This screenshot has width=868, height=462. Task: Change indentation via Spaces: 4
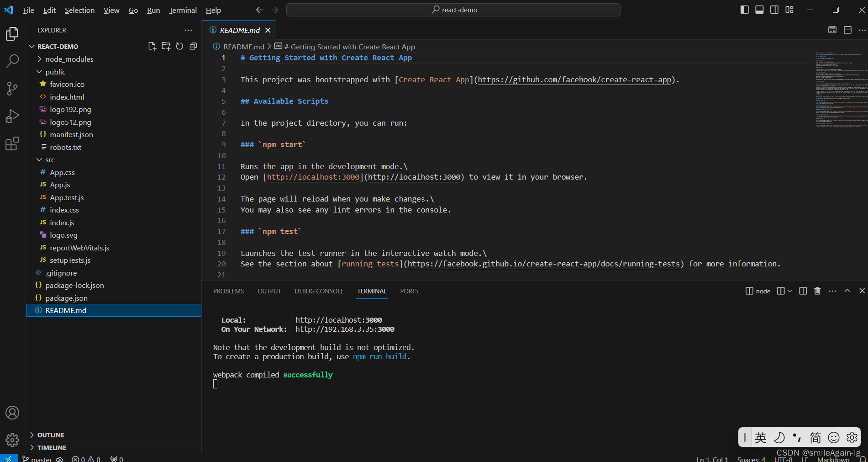pyautogui.click(x=751, y=459)
